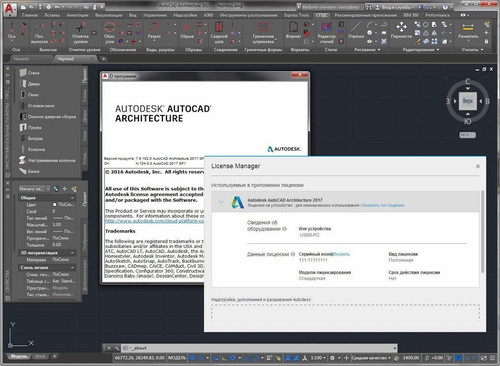The height and width of the screenshot is (366, 500).
Task: Choose the Граничная штриховка boundary hatch tool
Action: coord(263,32)
